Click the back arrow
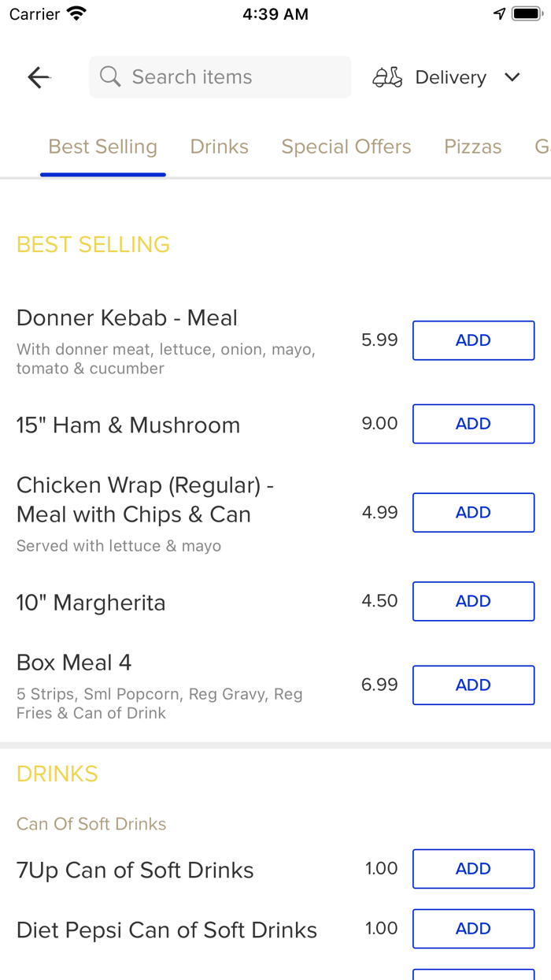551x980 pixels. tap(38, 76)
